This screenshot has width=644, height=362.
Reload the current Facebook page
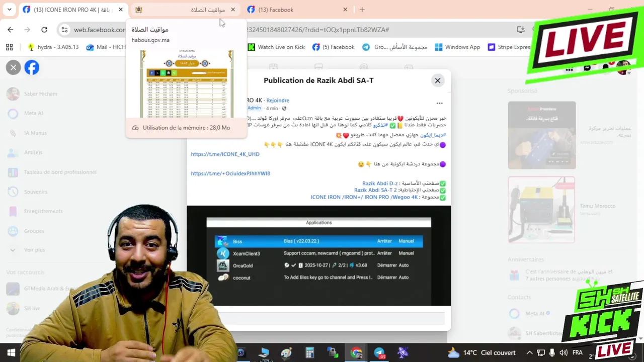[44, 30]
